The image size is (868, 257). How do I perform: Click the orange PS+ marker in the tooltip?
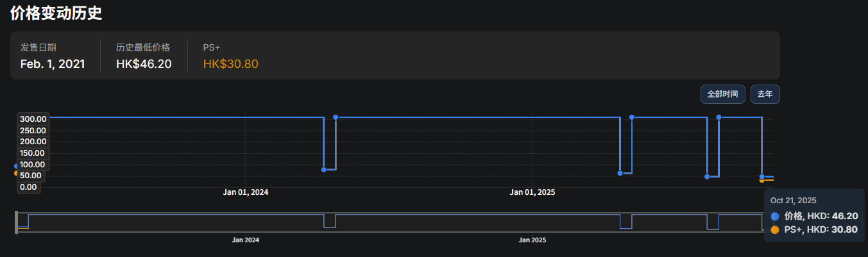pos(775,230)
